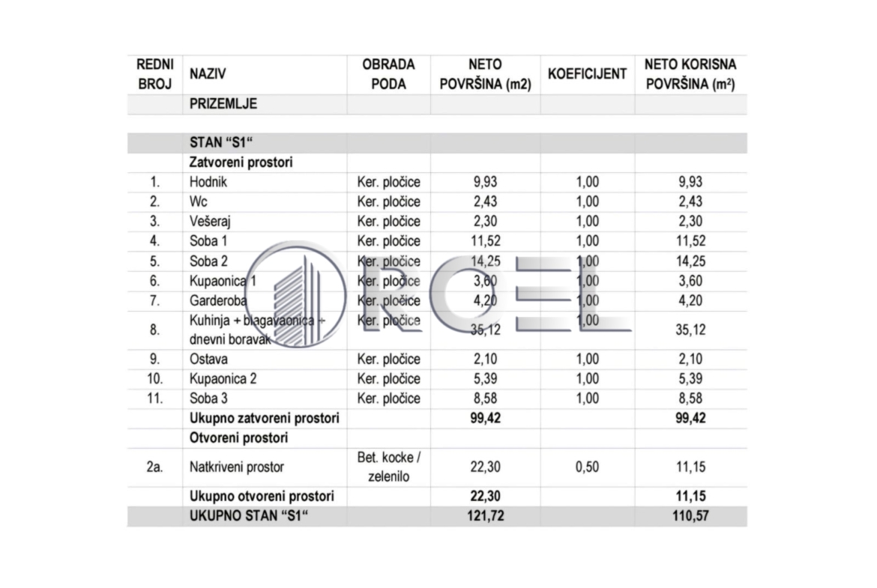Select the Natkriveni prostor row name
The width and height of the screenshot is (877, 588).
(237, 467)
